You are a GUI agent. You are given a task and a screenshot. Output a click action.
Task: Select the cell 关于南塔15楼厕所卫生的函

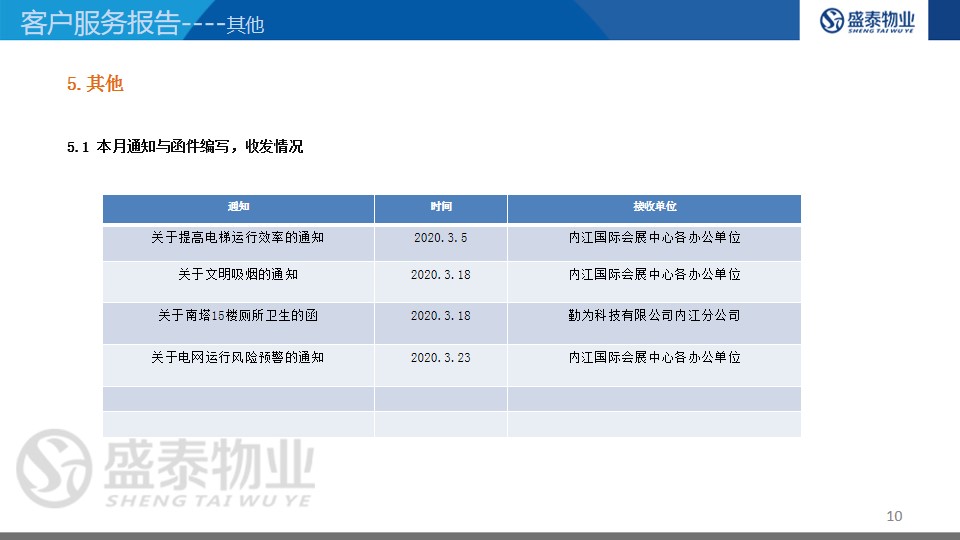(x=238, y=316)
